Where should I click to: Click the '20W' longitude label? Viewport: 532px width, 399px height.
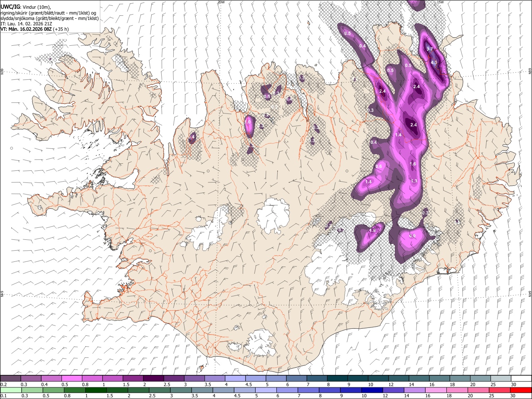point(221,2)
